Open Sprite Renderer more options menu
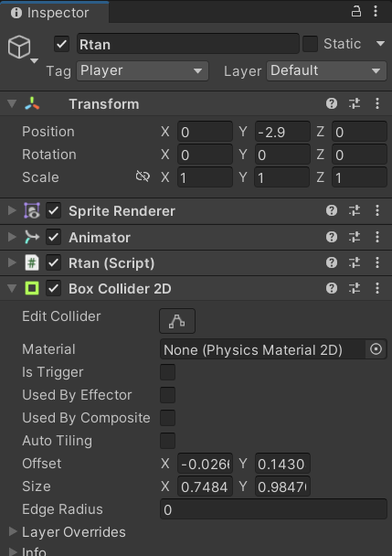392x556 pixels. (377, 210)
